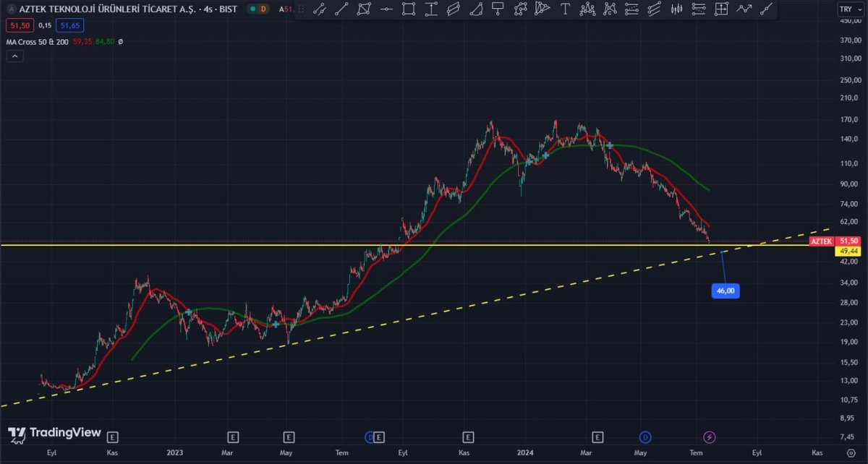Select the horizontal line tool
This screenshot has width=868, height=464.
[387, 9]
